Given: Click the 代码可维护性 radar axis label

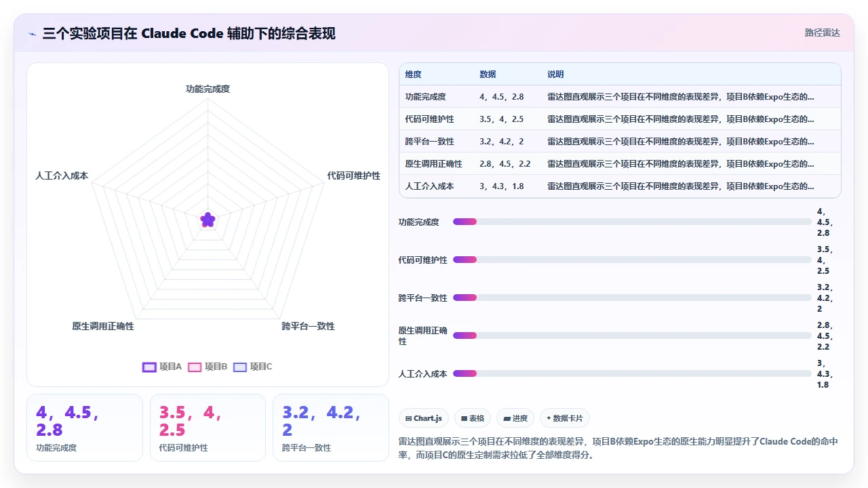Looking at the screenshot, I should pyautogui.click(x=354, y=176).
